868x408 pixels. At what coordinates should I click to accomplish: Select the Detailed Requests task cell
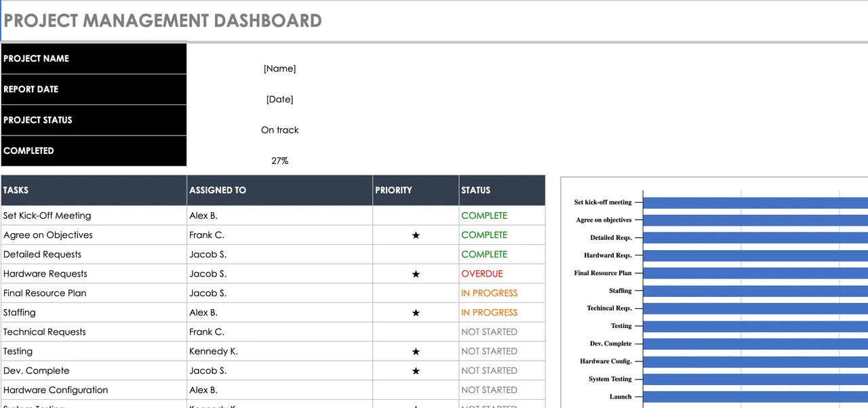[x=94, y=254]
